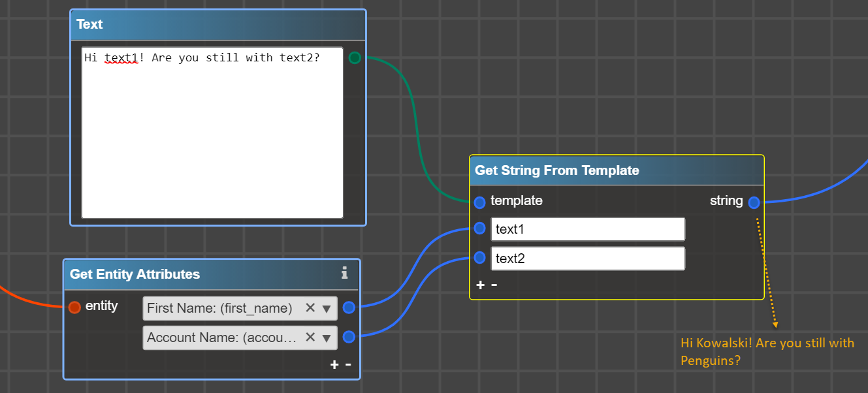This screenshot has height=393, width=868.
Task: Click the text1 input field
Action: pyautogui.click(x=587, y=229)
